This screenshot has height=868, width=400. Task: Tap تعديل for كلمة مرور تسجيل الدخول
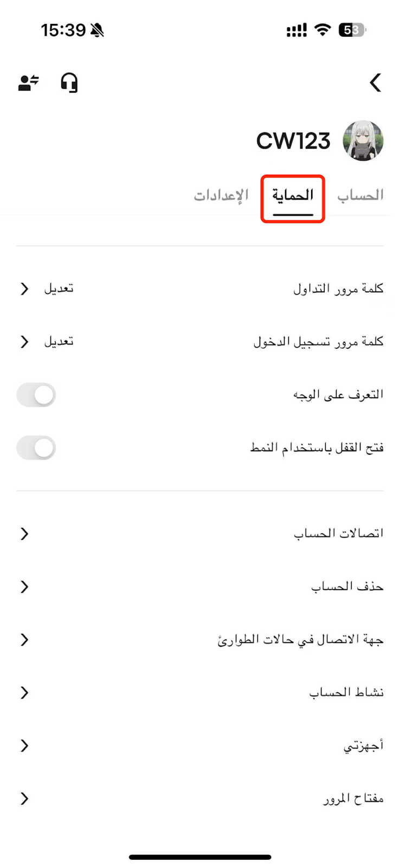tap(59, 342)
